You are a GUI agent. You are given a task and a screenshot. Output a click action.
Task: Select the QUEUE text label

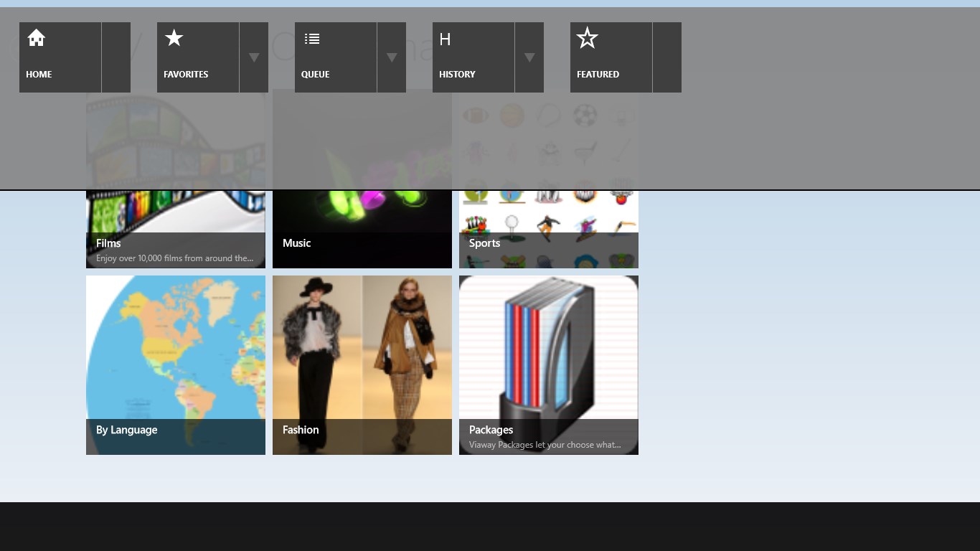(316, 74)
